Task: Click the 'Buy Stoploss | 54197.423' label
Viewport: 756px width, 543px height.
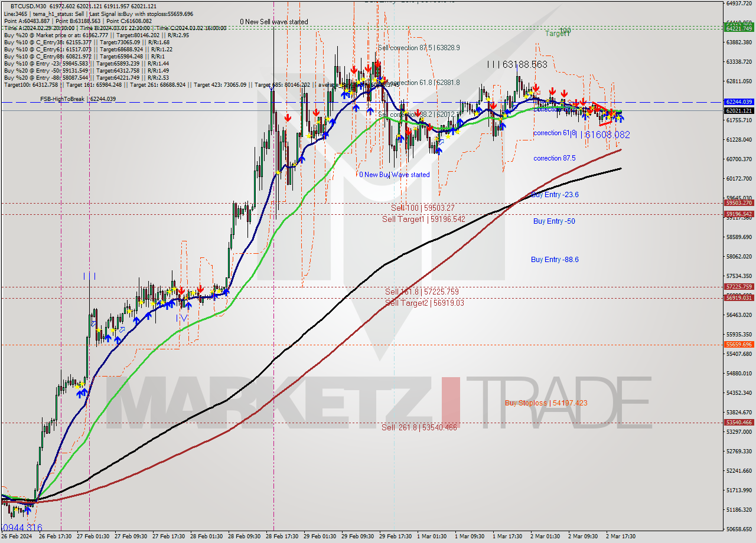Action: (546, 403)
